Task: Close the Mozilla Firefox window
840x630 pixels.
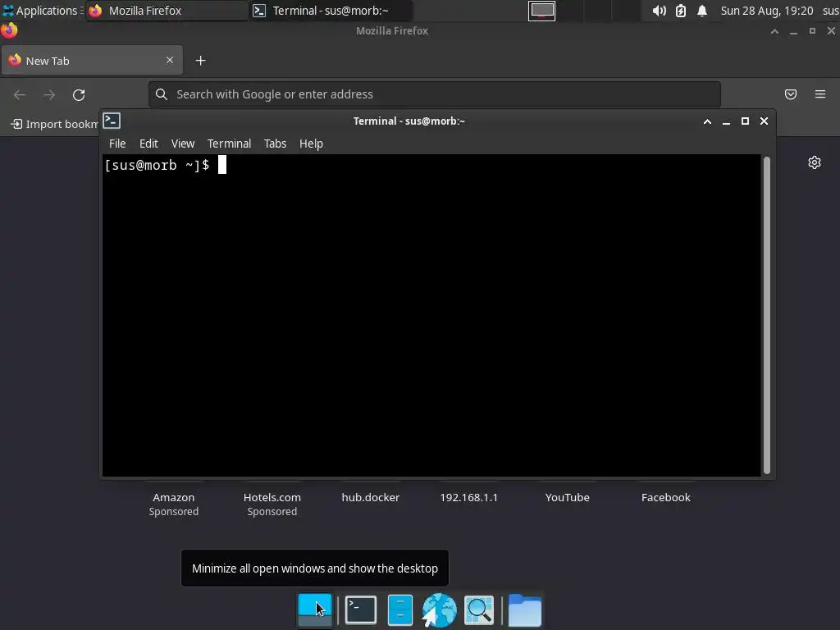Action: point(831,31)
